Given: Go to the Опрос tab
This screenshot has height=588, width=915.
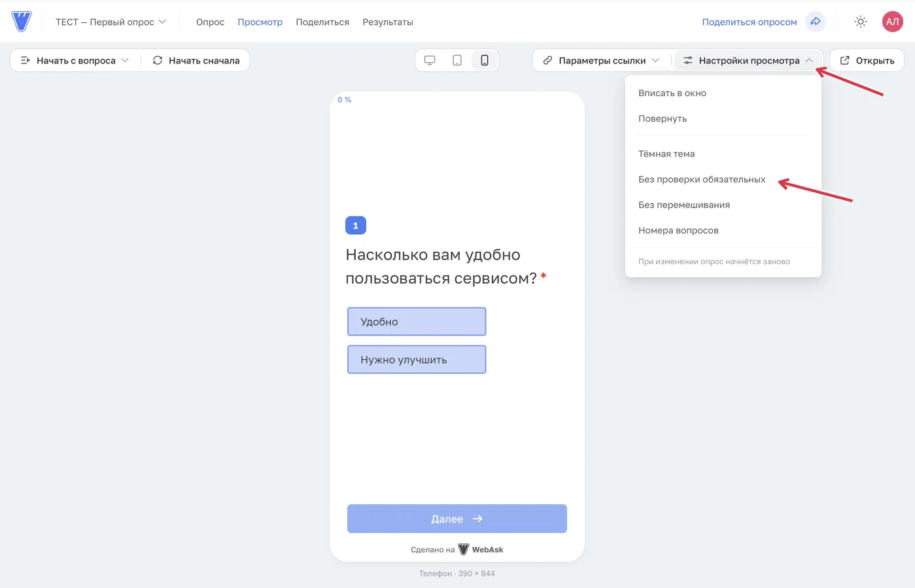Looking at the screenshot, I should 210,22.
